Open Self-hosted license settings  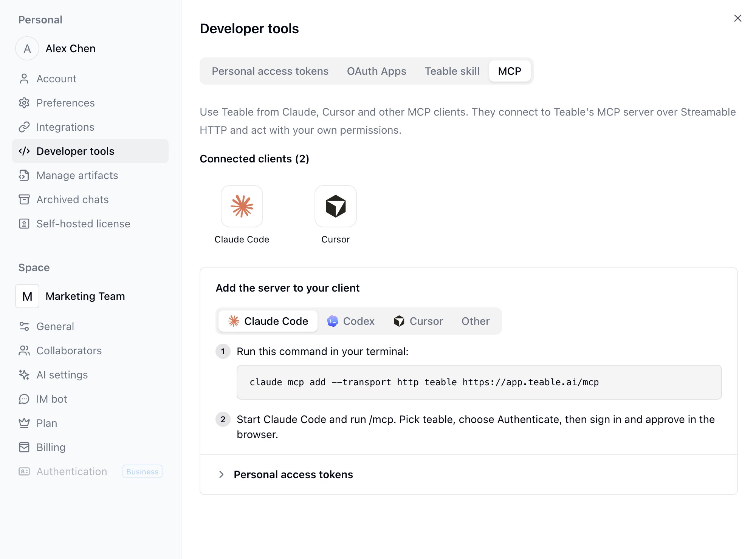[x=90, y=224]
